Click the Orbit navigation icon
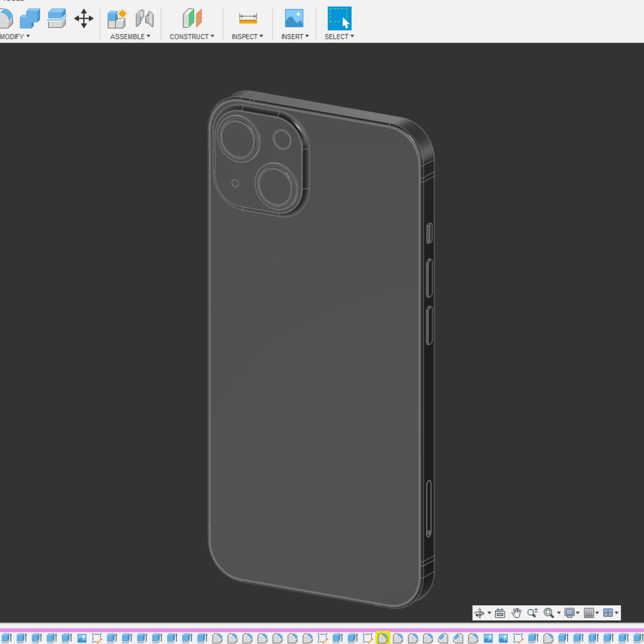Screen dimensions: 644x644 coord(479,613)
